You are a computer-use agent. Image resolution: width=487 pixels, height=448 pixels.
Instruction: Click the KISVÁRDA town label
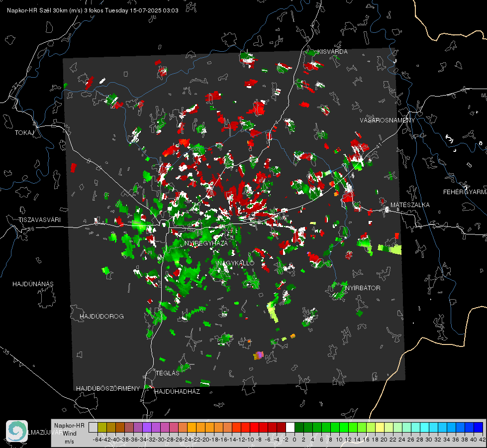[332, 52]
